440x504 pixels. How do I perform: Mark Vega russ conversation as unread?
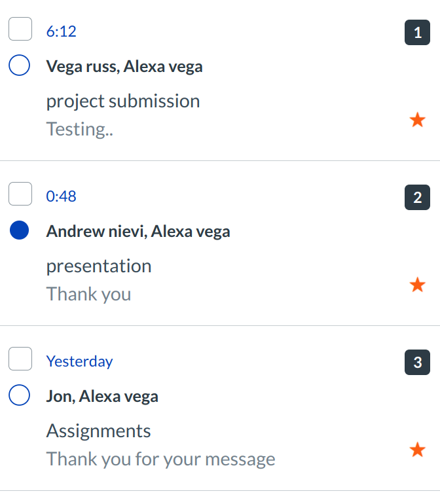click(x=20, y=65)
